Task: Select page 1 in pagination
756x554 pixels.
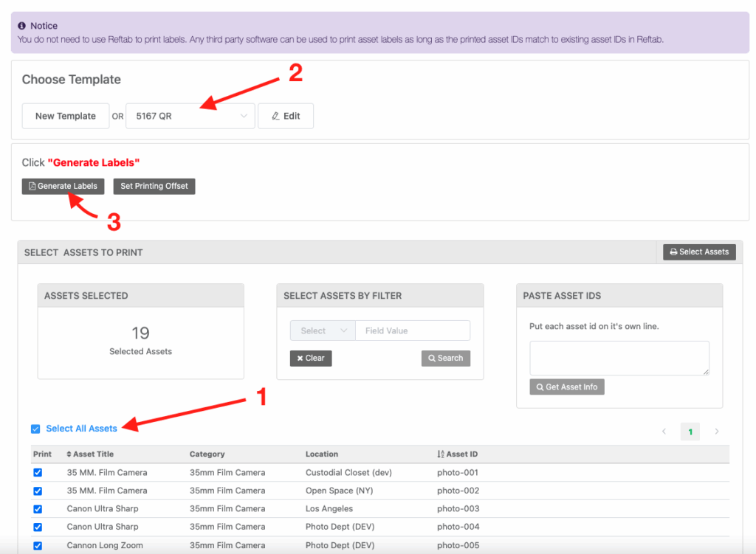Action: tap(690, 432)
